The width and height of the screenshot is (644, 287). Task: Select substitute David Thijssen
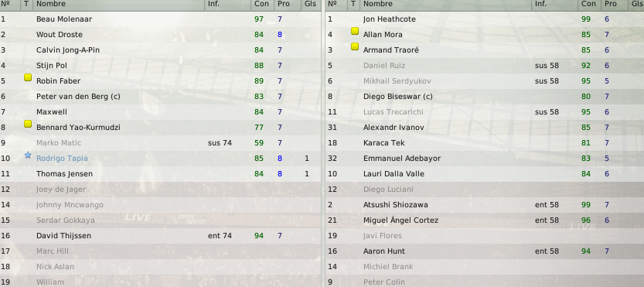[x=161, y=236]
